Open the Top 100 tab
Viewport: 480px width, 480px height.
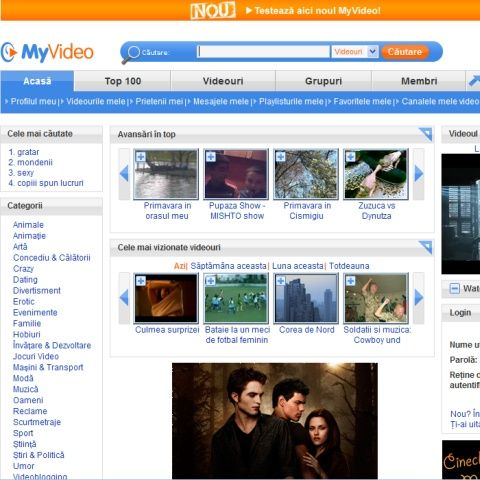123,81
